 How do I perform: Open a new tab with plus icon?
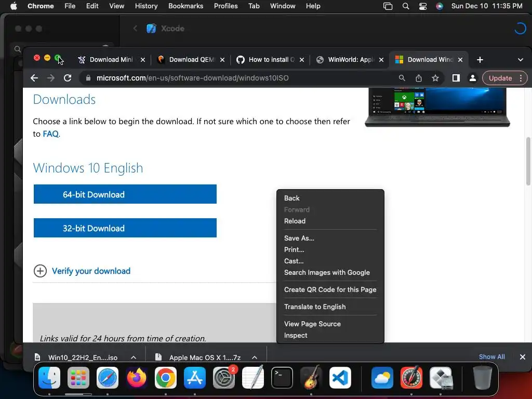click(480, 60)
